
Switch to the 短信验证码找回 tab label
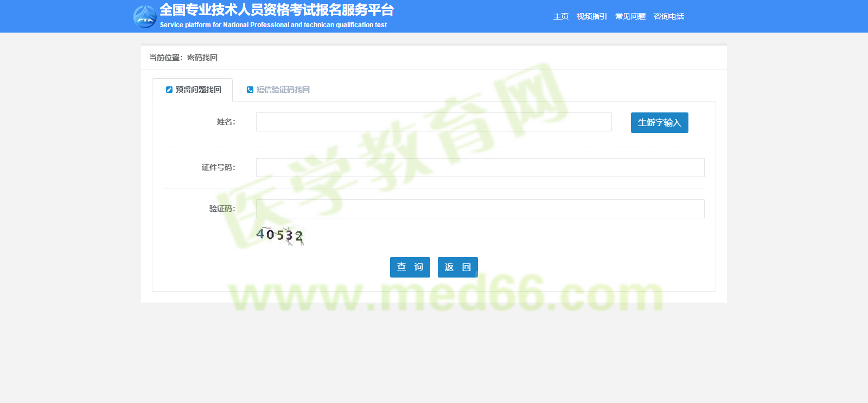[x=283, y=90]
